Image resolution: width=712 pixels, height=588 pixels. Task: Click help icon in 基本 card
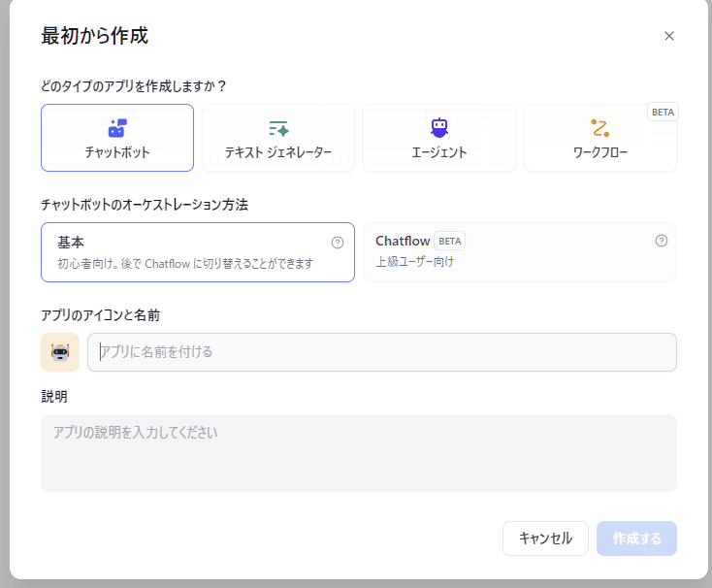[338, 243]
